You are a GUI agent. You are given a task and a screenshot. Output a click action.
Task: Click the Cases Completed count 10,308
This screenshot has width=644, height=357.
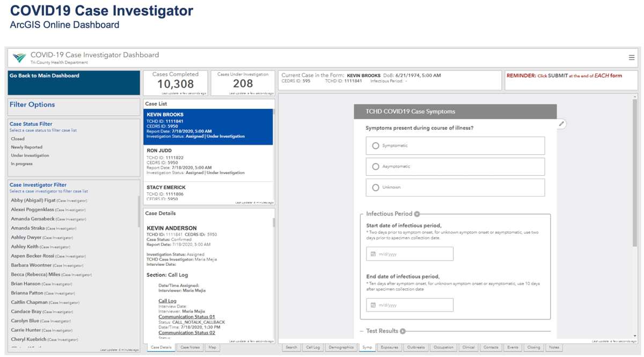175,84
